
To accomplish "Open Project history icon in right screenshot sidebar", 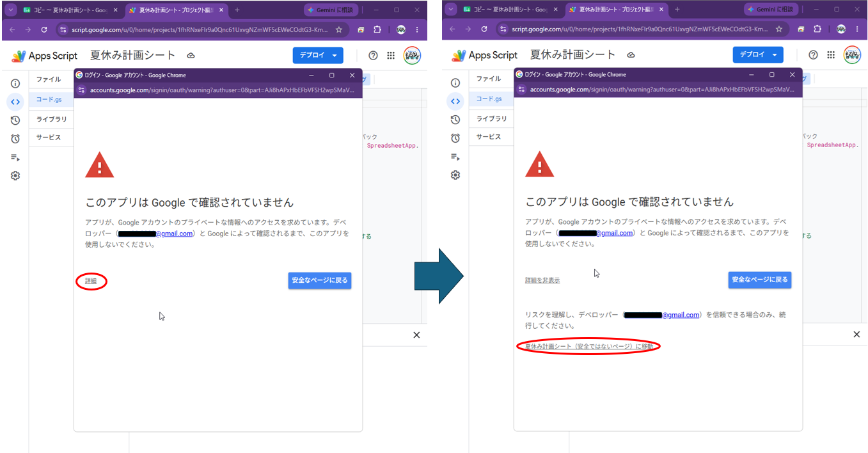I will click(455, 120).
